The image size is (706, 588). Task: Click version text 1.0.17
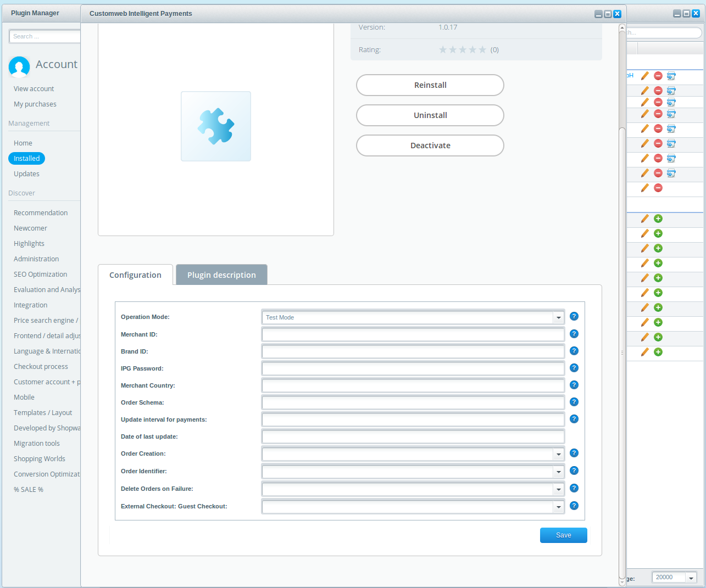[448, 27]
